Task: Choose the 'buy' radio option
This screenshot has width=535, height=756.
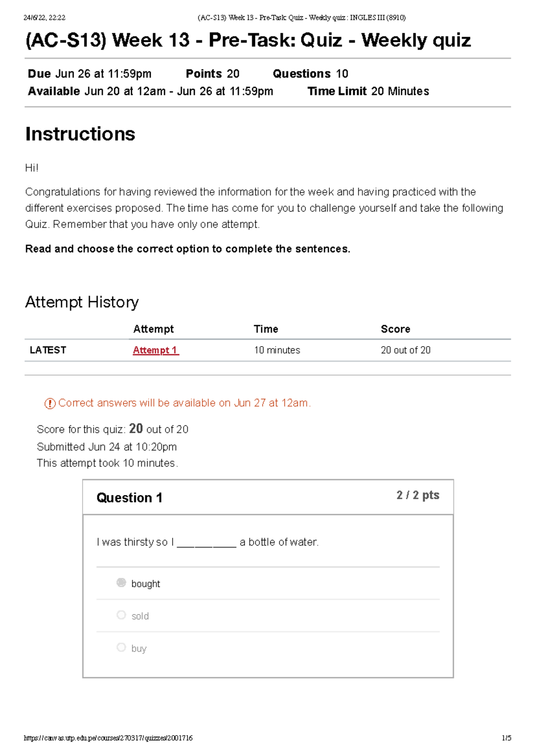Action: 121,647
